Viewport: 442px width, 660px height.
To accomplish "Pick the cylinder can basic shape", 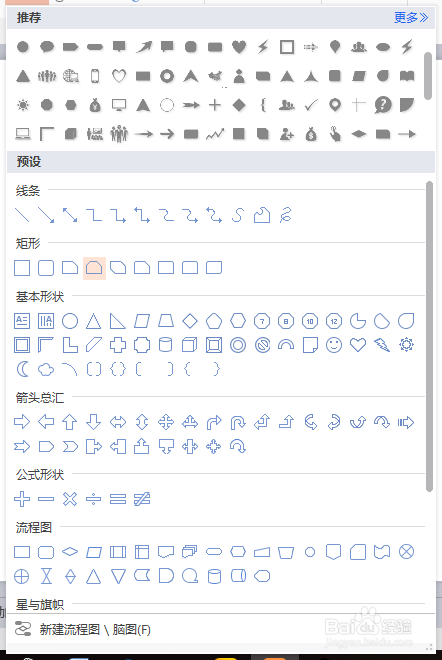I will (x=165, y=345).
